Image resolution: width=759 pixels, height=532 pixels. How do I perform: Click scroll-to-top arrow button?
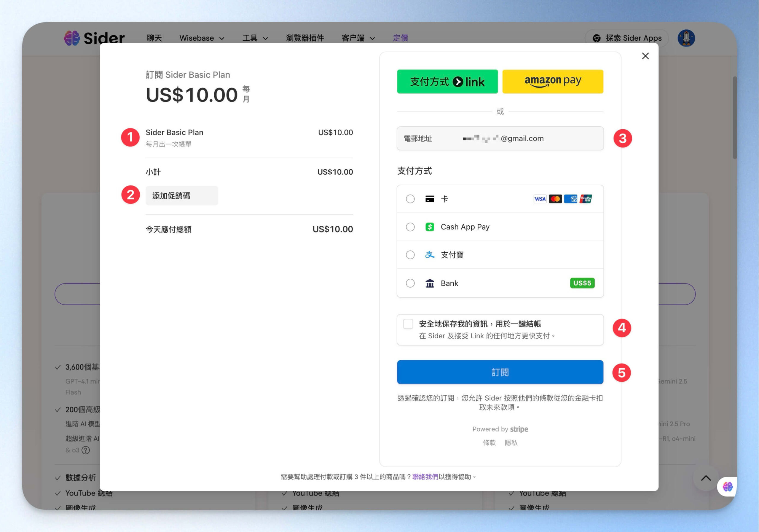coord(706,478)
